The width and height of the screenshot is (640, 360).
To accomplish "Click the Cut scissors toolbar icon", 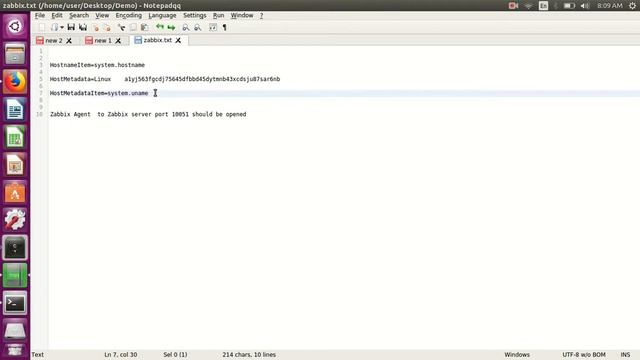I will click(121, 27).
